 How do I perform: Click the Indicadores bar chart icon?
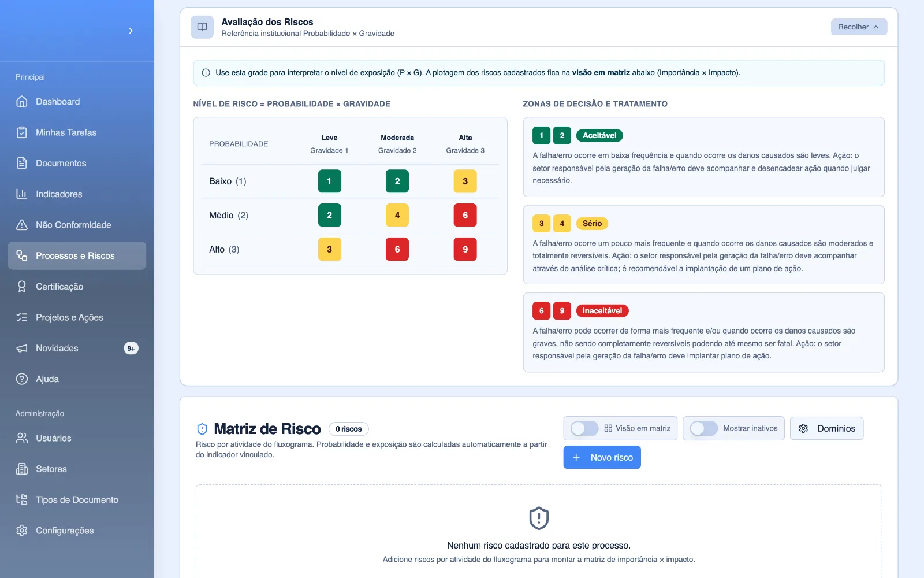[22, 194]
